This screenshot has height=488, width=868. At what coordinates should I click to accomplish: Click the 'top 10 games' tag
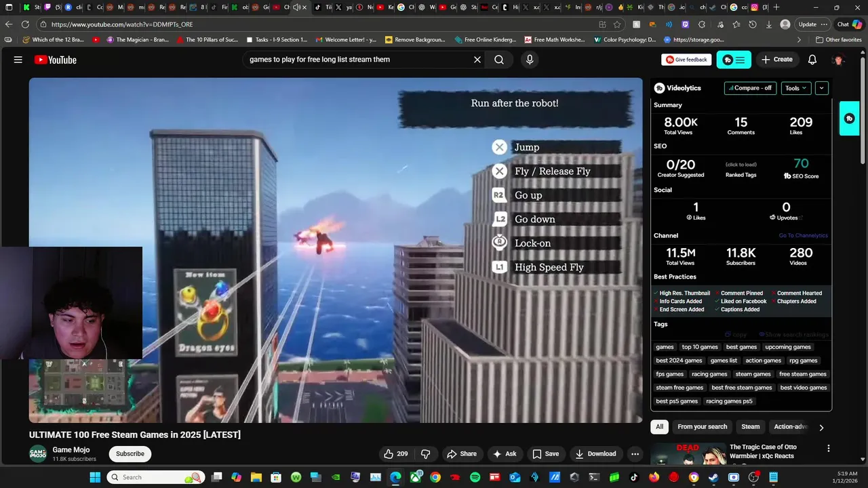[x=700, y=347]
